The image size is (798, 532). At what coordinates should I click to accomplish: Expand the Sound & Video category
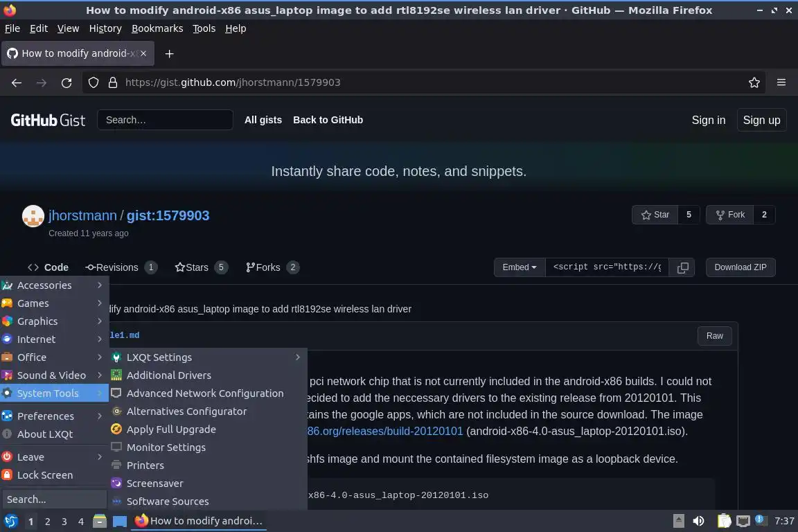tap(54, 375)
